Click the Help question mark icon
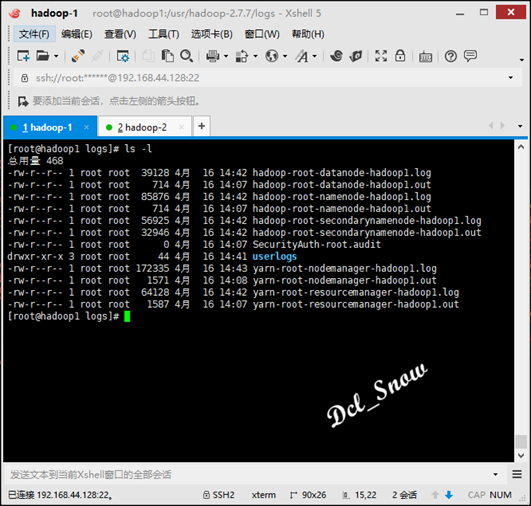531x506 pixels. (x=451, y=56)
